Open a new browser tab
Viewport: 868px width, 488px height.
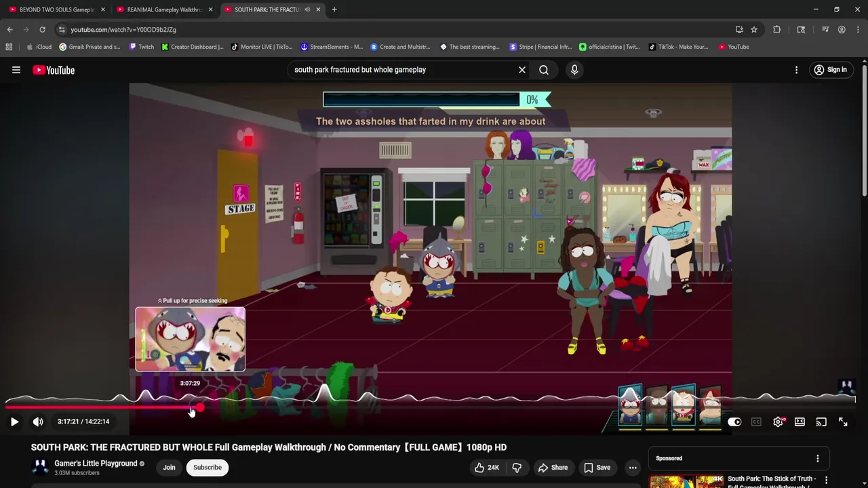(334, 9)
